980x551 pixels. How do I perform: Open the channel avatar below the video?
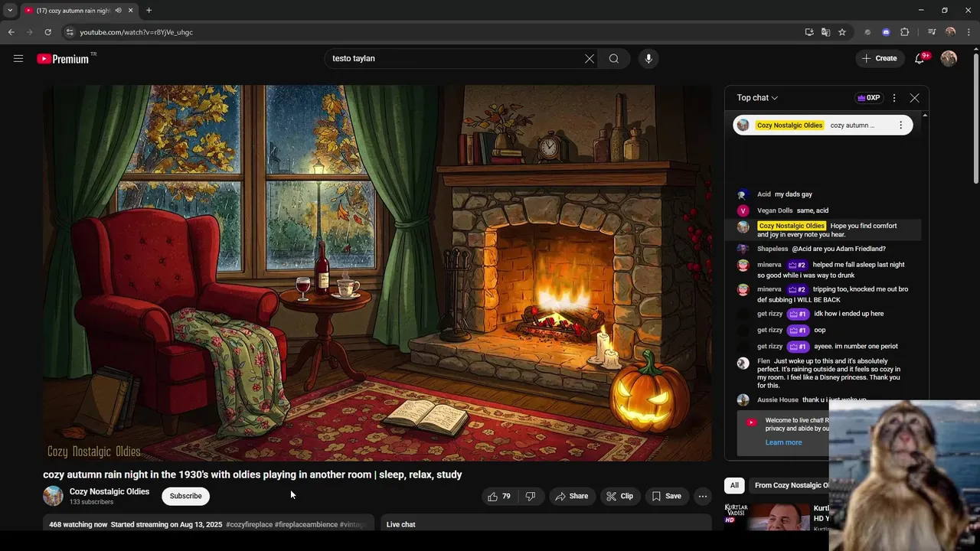(53, 496)
